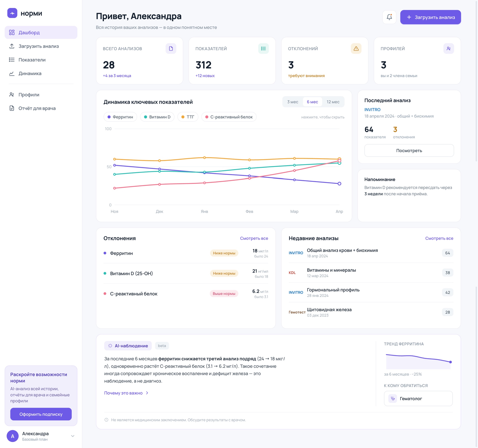The height and width of the screenshot is (448, 478).
Task: Open the notifications bell
Action: 389,17
